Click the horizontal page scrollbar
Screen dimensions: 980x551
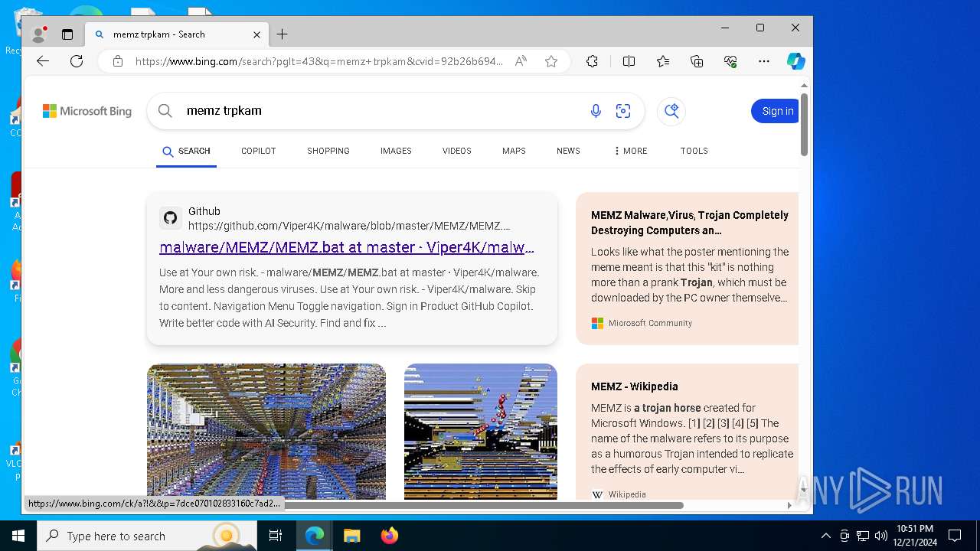(482, 505)
